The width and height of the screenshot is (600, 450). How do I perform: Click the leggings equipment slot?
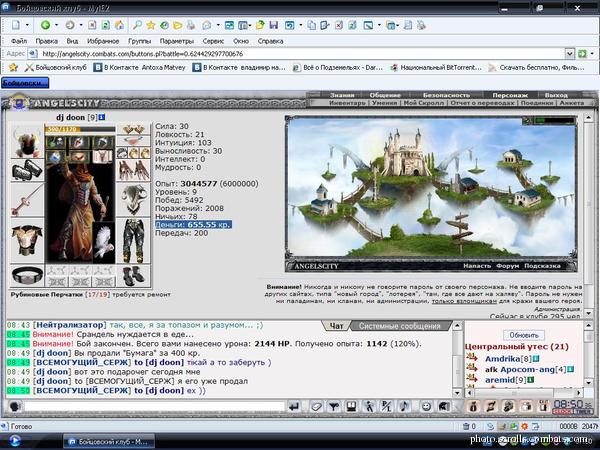pos(133,241)
